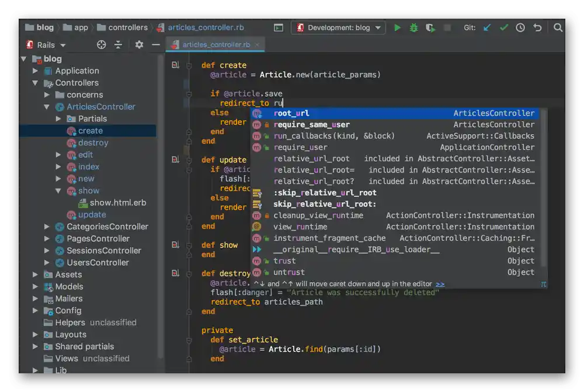Click the blog breadcrumb in navigation bar
This screenshot has width=584, height=392.
pos(40,27)
